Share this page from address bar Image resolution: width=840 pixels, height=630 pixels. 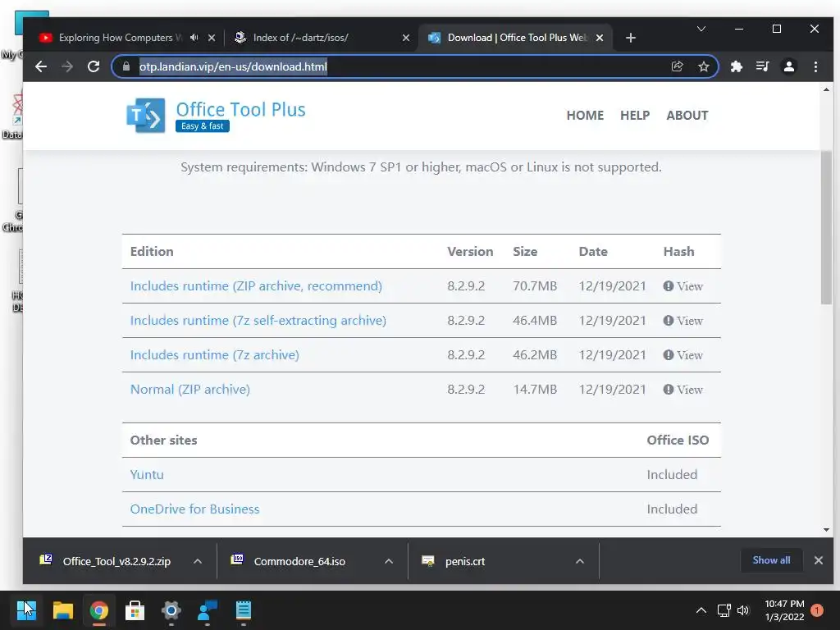point(677,66)
